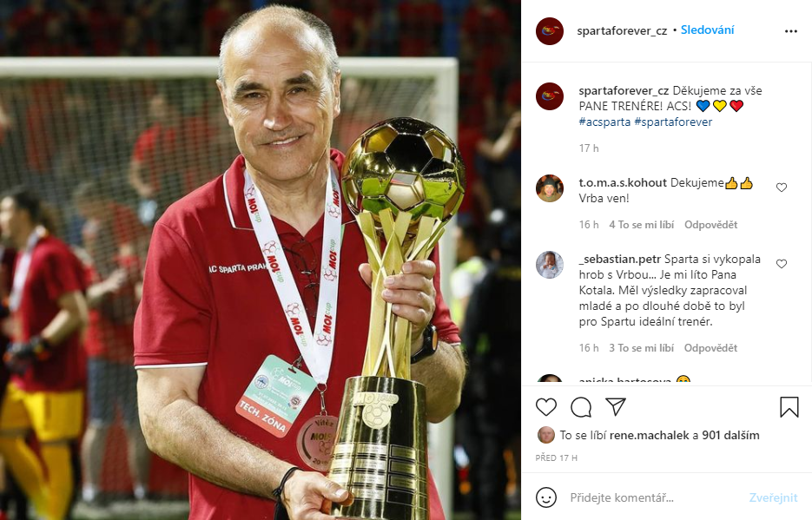Save post with the bookmark icon

click(x=789, y=406)
